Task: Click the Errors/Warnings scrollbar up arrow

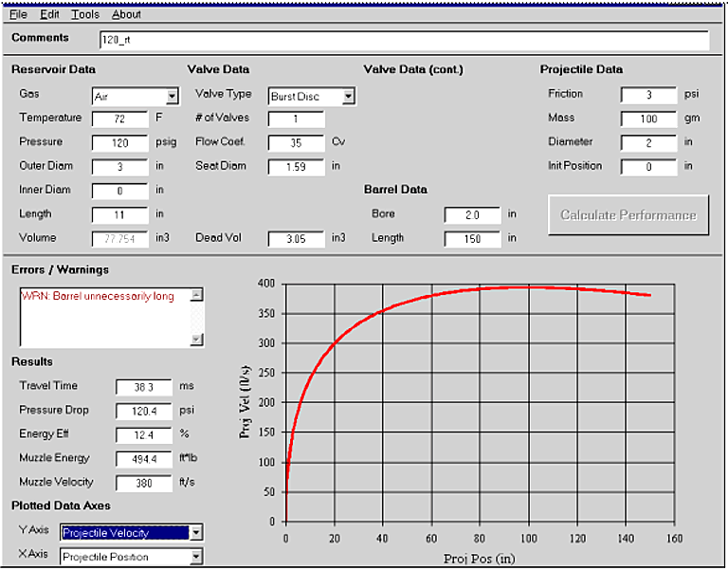Action: click(197, 295)
